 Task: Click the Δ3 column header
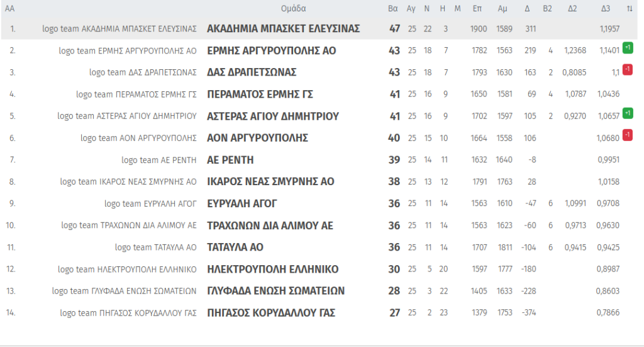(x=606, y=9)
